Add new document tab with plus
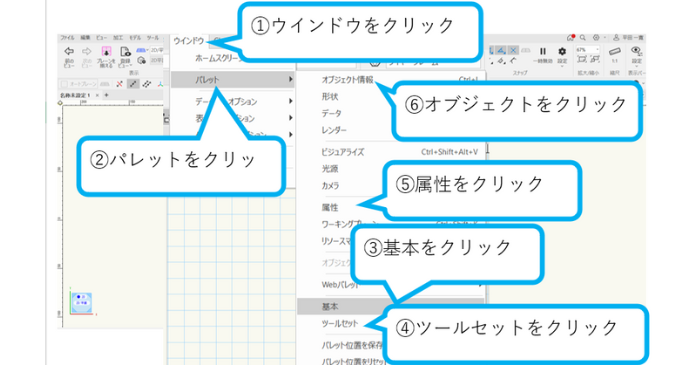 tap(106, 95)
